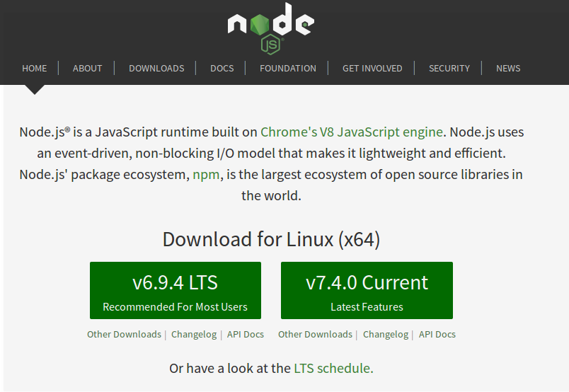
Task: Open Other Downloads under v7.4.0 Current
Action: (316, 334)
